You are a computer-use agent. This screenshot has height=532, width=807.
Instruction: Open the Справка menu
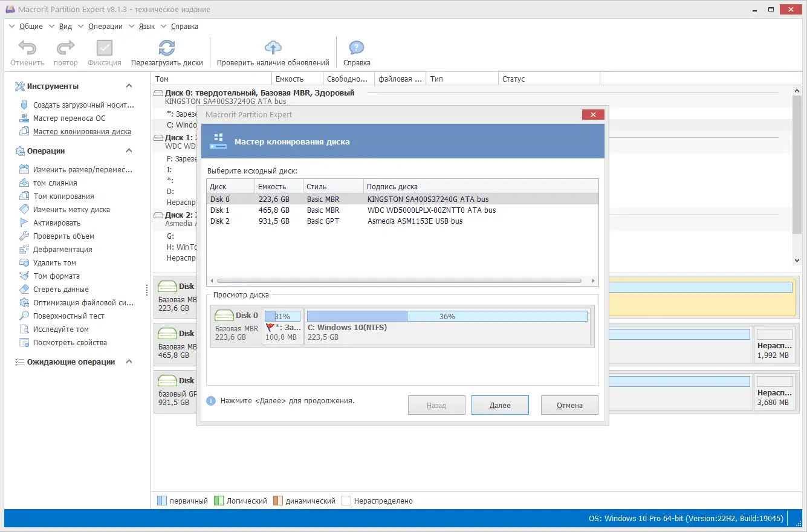184,27
